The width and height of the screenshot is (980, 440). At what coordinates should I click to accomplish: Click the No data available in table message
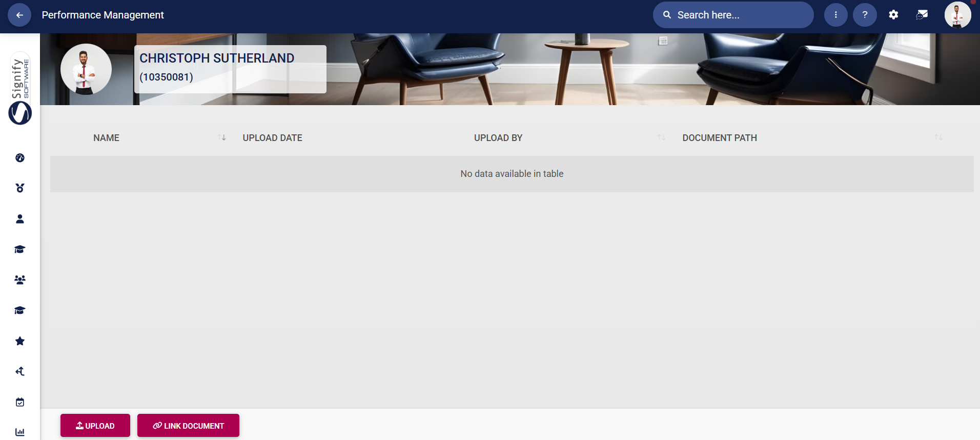pos(512,174)
